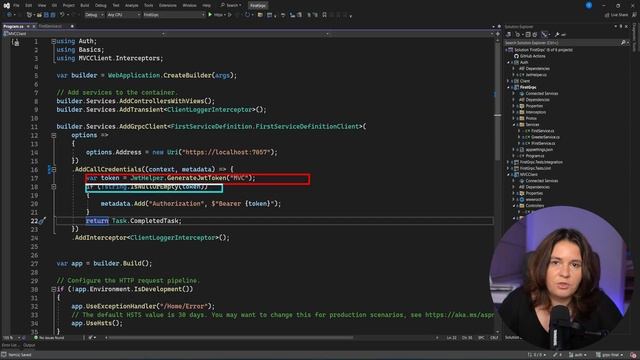640x360 pixels.
Task: Open the View menu
Action: (x=42, y=5)
